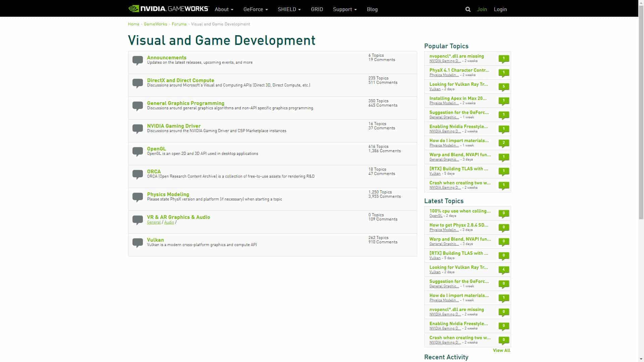Open the GameWorks breadcrumb link
The width and height of the screenshot is (644, 362).
(155, 24)
